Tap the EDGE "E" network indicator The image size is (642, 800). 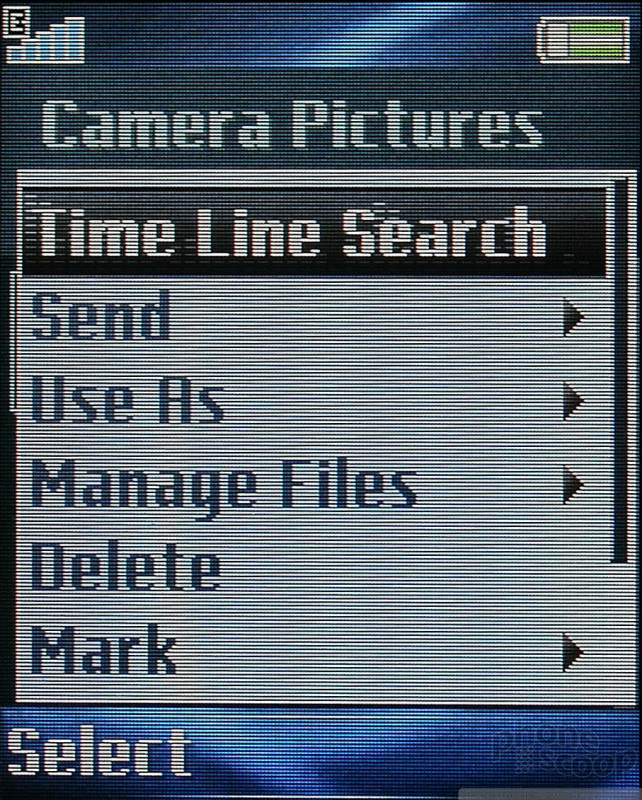[x=16, y=23]
